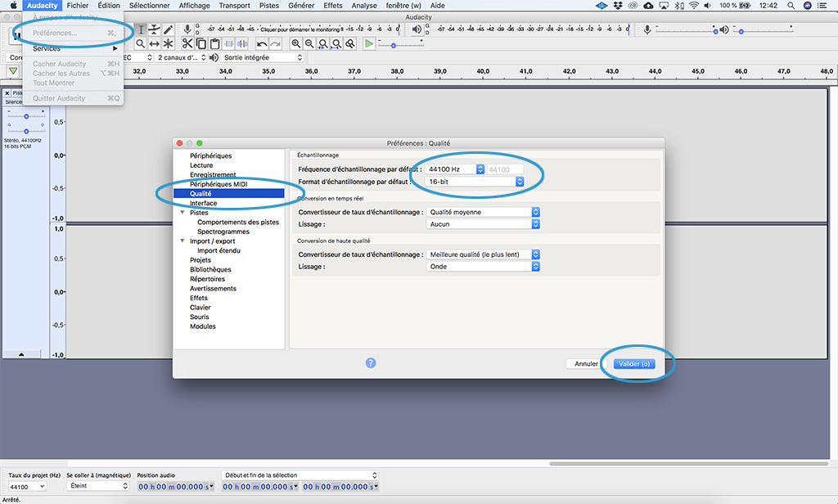Select Modules in preferences list
This screenshot has width=838, height=504.
coord(203,326)
